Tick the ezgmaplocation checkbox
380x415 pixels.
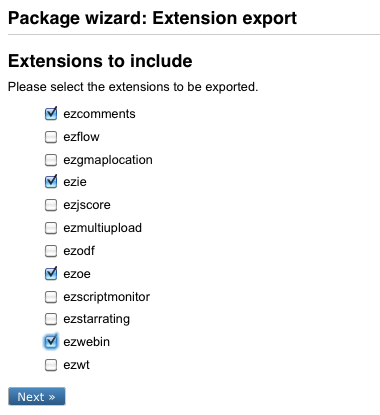click(51, 160)
